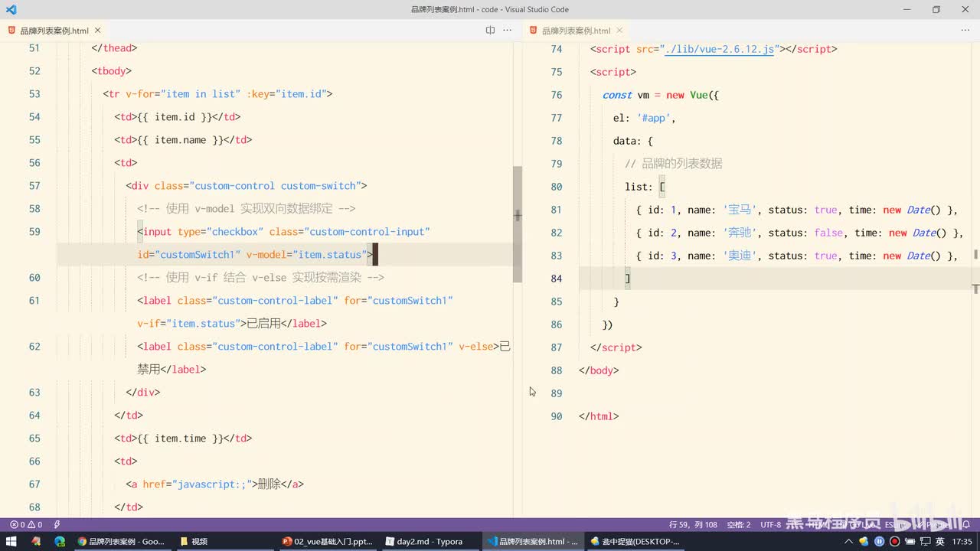The width and height of the screenshot is (980, 551).
Task: Click the name '奔驰' string in list data
Action: coord(740,233)
